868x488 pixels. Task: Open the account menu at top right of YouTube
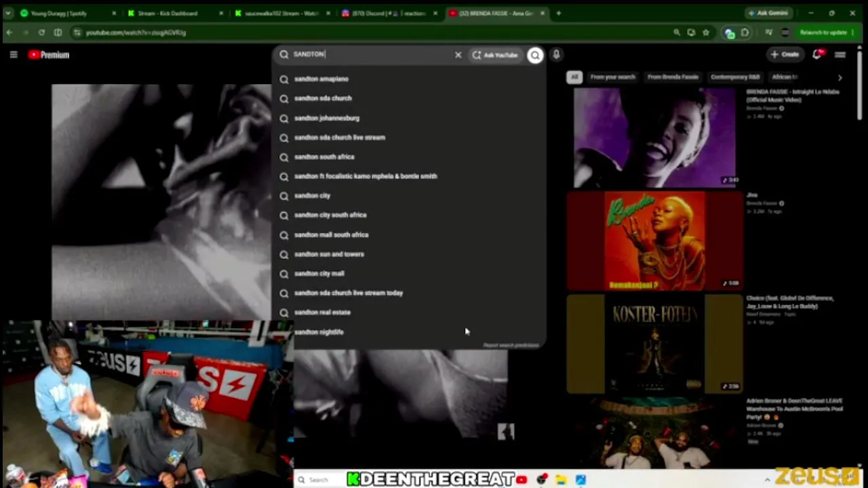click(840, 55)
